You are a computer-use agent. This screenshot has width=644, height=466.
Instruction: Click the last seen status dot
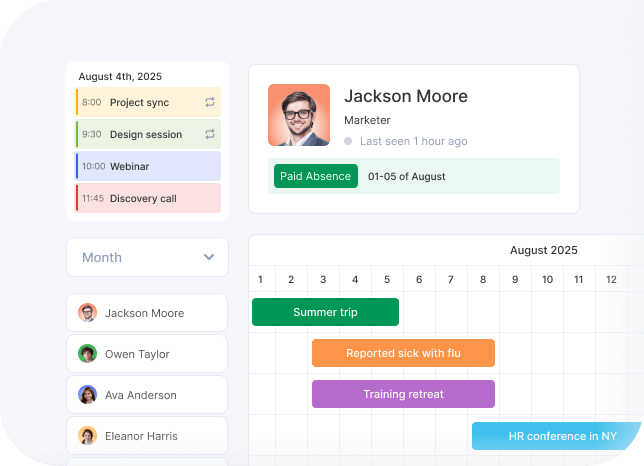(349, 142)
